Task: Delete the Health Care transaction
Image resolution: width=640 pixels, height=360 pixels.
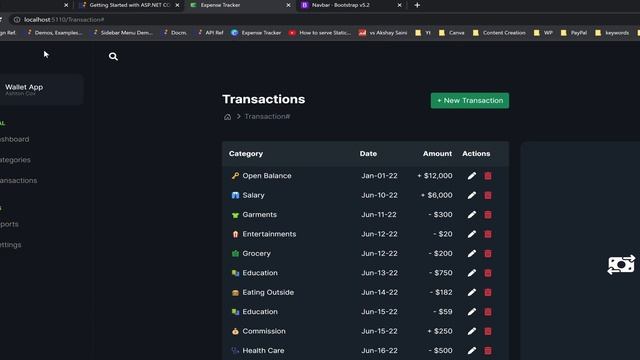Action: click(488, 351)
